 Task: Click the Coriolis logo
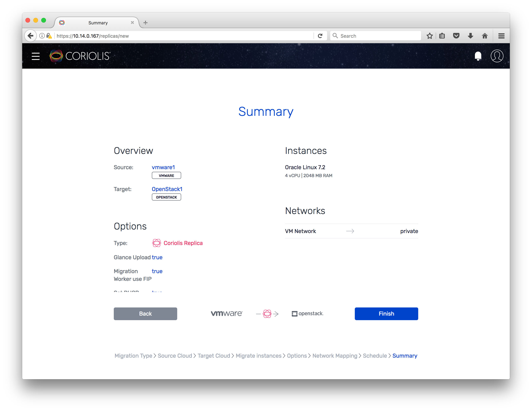pyautogui.click(x=80, y=56)
